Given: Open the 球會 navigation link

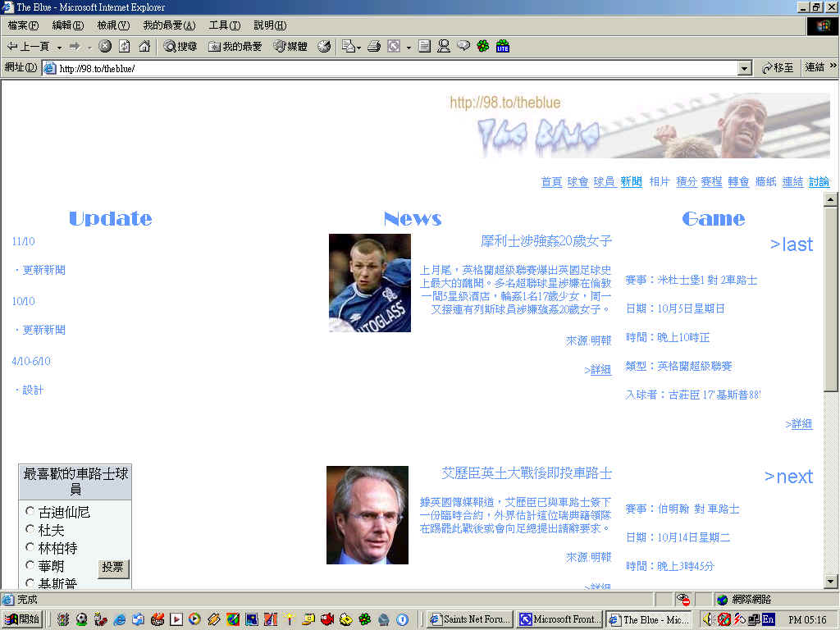Looking at the screenshot, I should coord(577,182).
